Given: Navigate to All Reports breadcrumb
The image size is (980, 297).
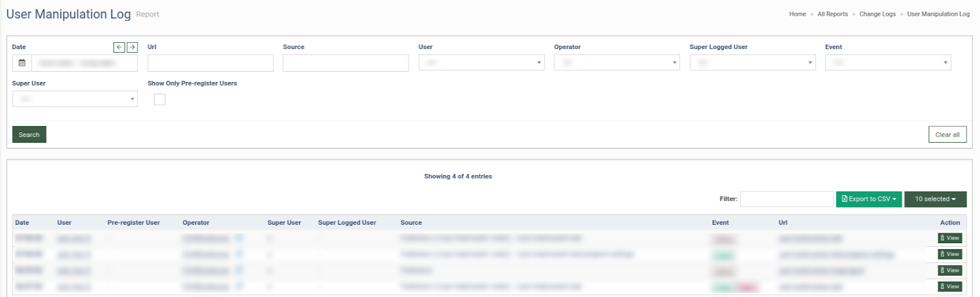Looking at the screenshot, I should tap(832, 14).
